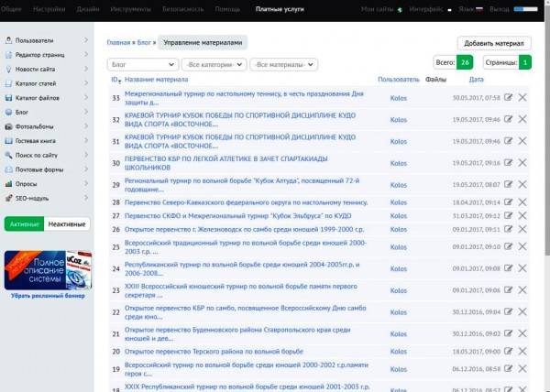Viewport: 550px width, 392px height.
Task: Delete material 28 with X icon
Action: pos(522,202)
